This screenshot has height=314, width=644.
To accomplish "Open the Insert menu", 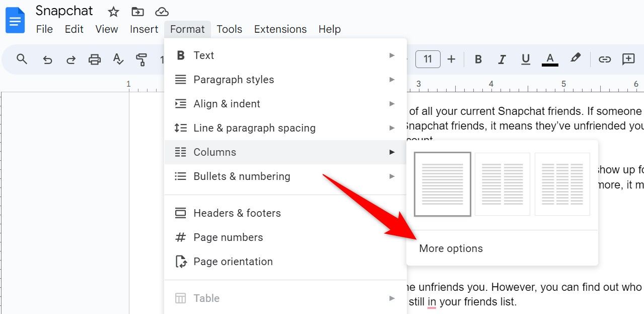I will 144,29.
